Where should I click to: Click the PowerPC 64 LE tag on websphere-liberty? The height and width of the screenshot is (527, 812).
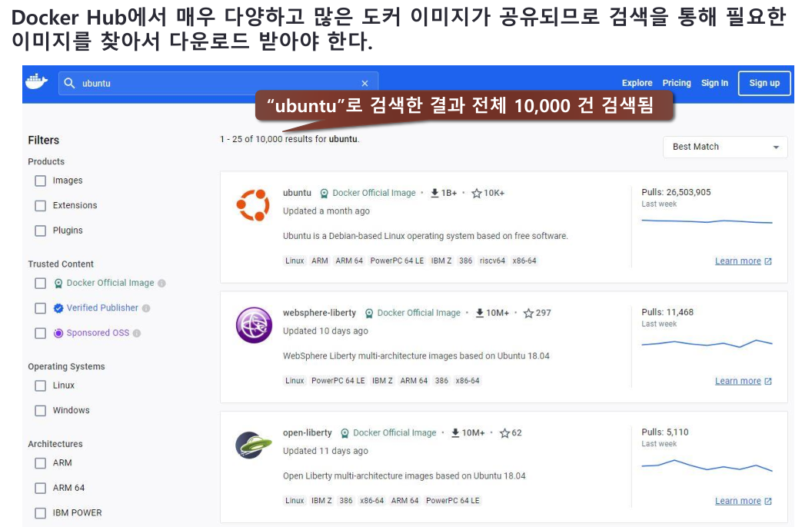tap(338, 380)
